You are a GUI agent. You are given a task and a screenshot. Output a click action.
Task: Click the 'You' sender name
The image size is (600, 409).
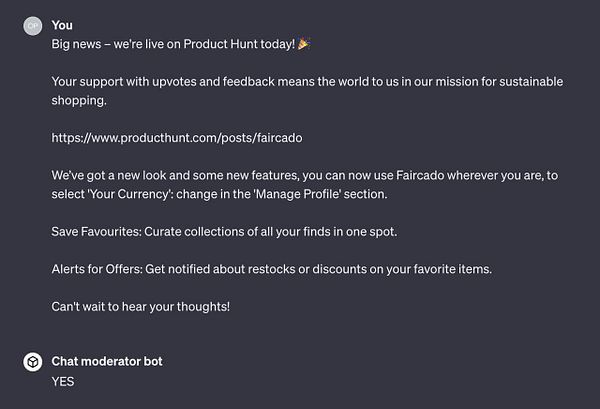point(62,25)
